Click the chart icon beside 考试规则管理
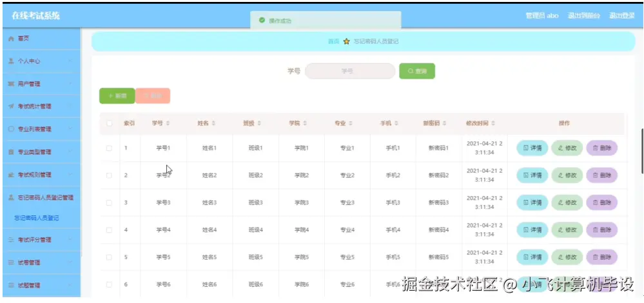The width and height of the screenshot is (644, 303). 11,175
